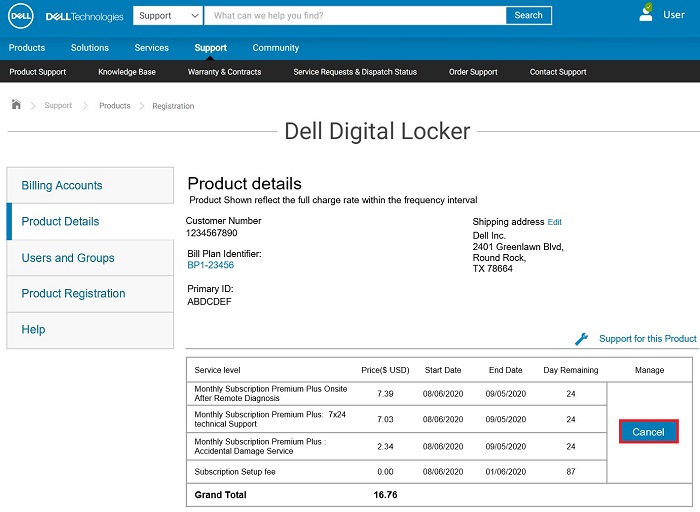Open the Solutions menu
The width and height of the screenshot is (700, 512).
coord(90,48)
